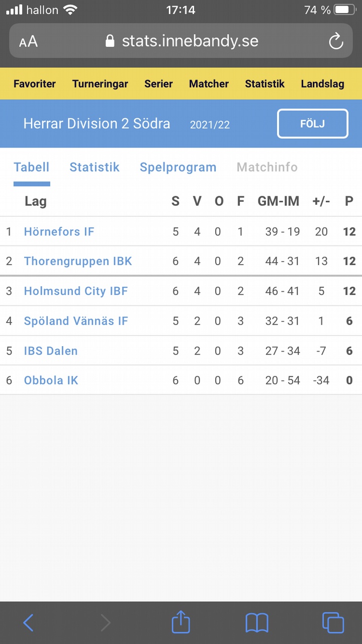
Task: Open the Turneringar menu item
Action: click(100, 84)
